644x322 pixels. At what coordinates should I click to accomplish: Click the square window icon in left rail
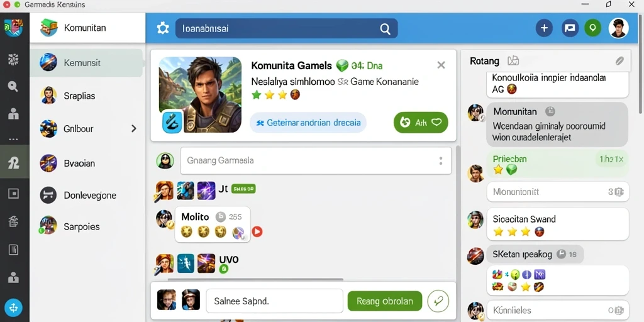point(14,194)
